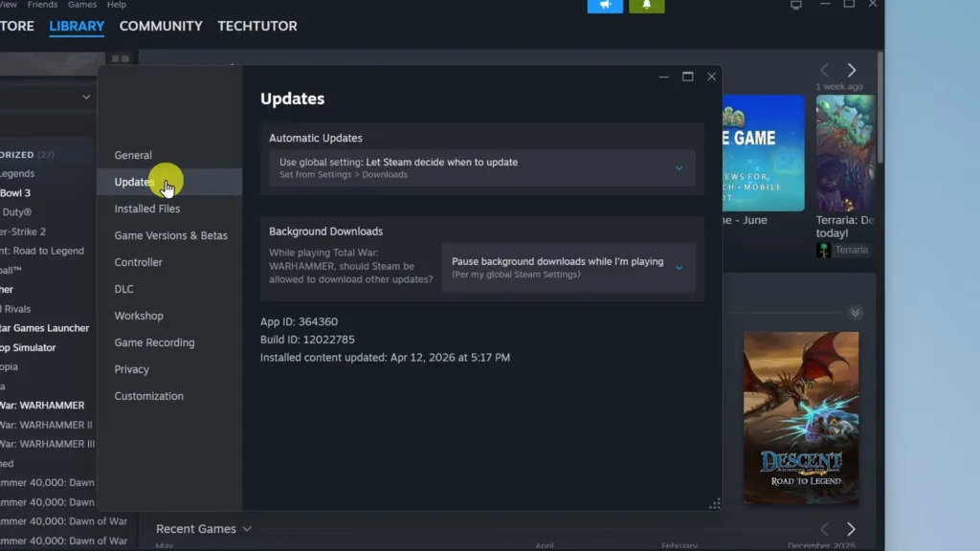Open the Friends menu

[x=42, y=5]
